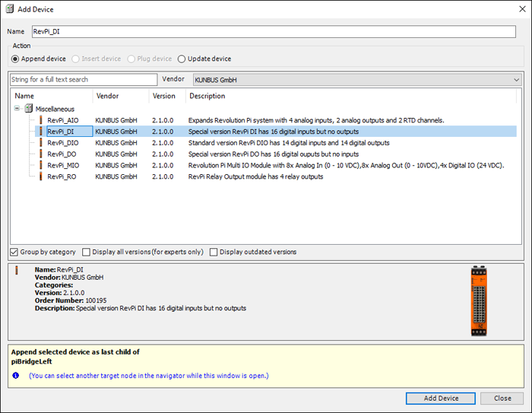Click the Close button

pos(502,398)
